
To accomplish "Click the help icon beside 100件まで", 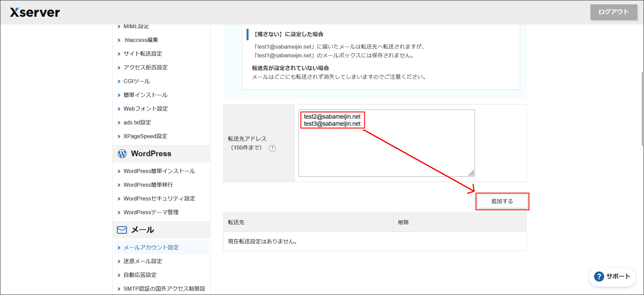I will [x=272, y=148].
